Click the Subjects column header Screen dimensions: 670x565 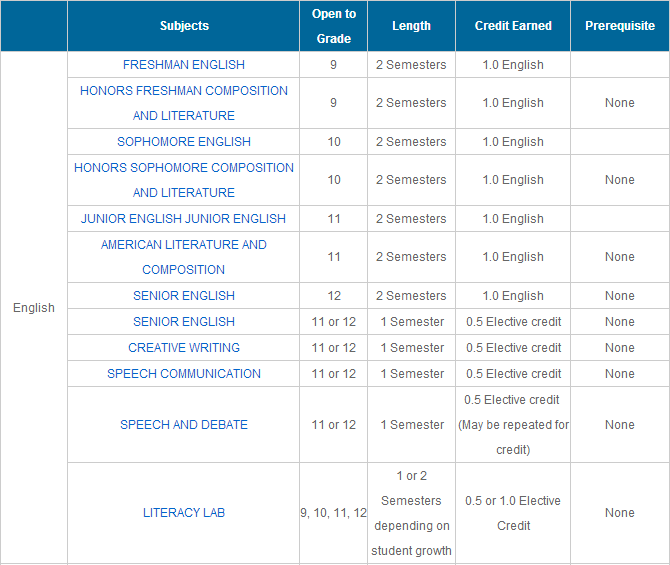coord(184,26)
